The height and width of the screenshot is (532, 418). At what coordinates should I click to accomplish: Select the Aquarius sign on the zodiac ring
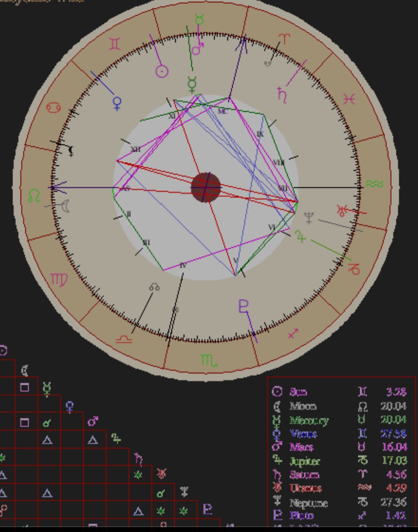click(x=374, y=184)
